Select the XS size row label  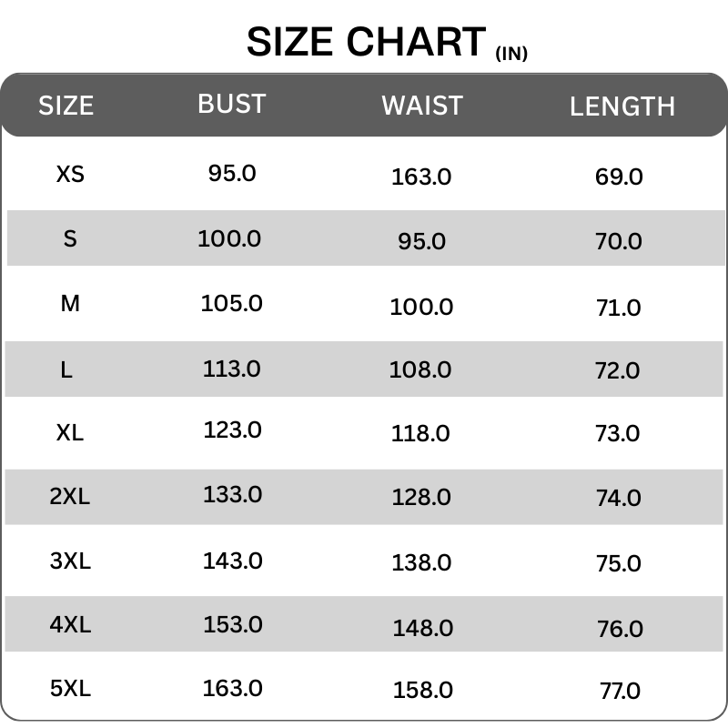pos(70,173)
